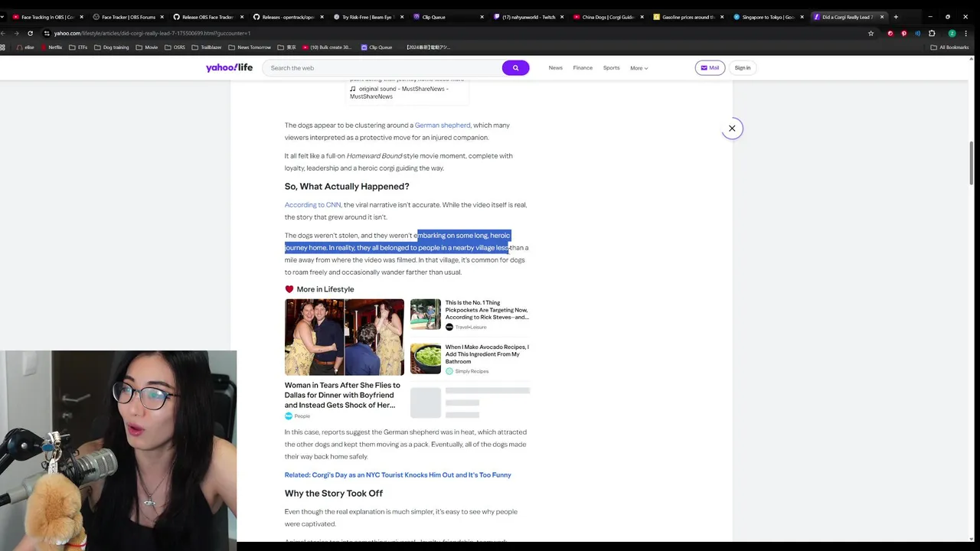Screen dimensions: 980x551
Task: Click the address bar URL
Action: (152, 34)
